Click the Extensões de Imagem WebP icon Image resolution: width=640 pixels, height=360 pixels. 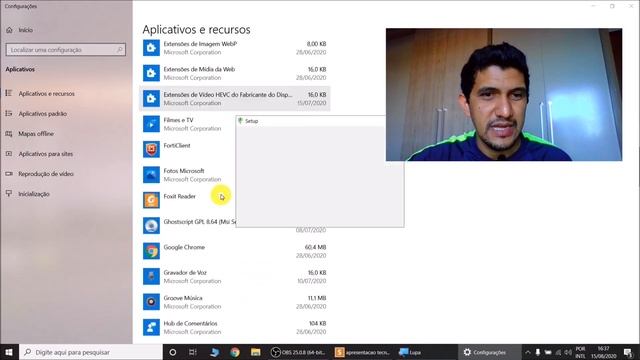click(151, 48)
